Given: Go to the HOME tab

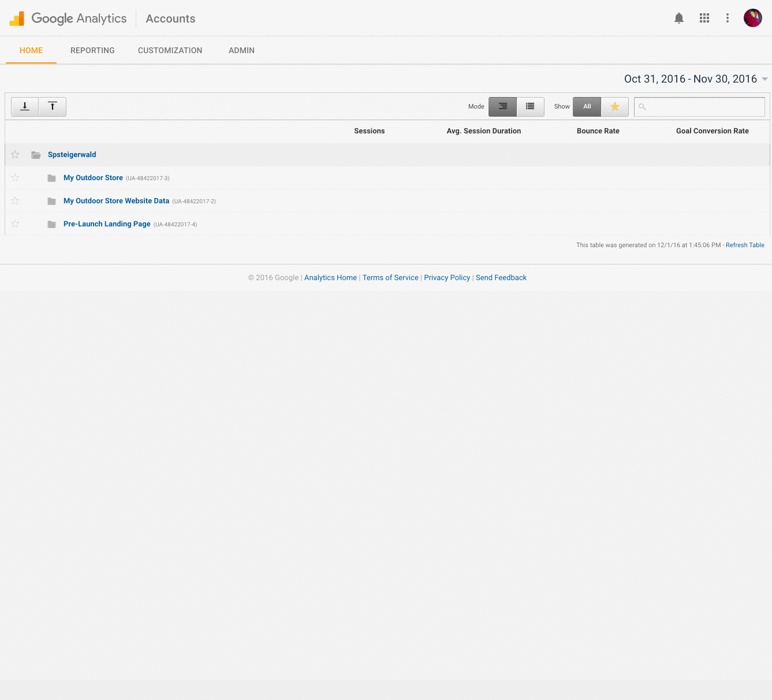Looking at the screenshot, I should pos(31,50).
